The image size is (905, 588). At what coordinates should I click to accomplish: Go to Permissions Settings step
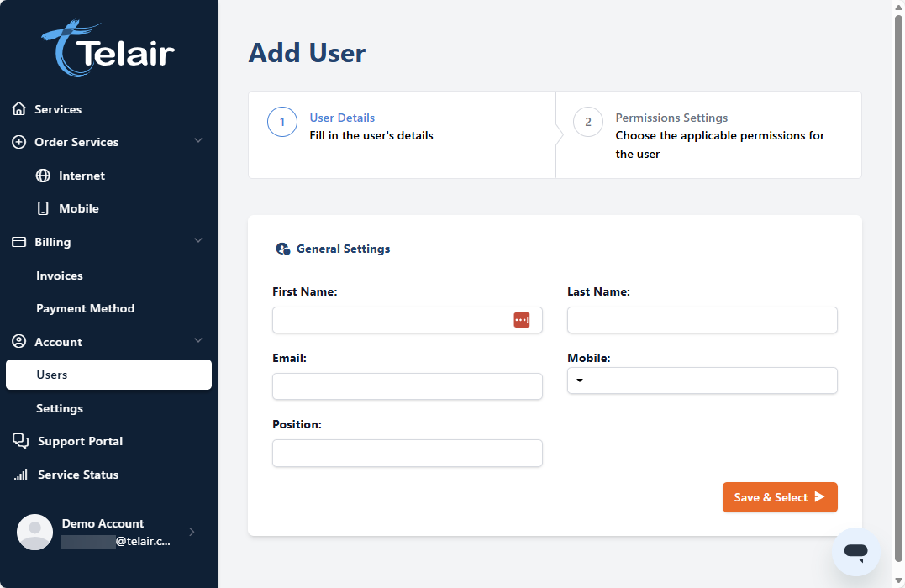pos(671,118)
